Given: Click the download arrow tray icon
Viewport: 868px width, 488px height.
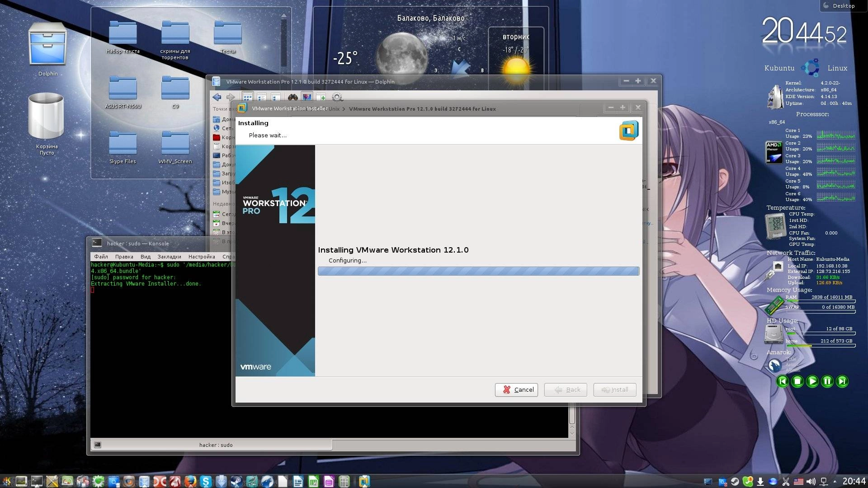Looking at the screenshot, I should [x=760, y=482].
